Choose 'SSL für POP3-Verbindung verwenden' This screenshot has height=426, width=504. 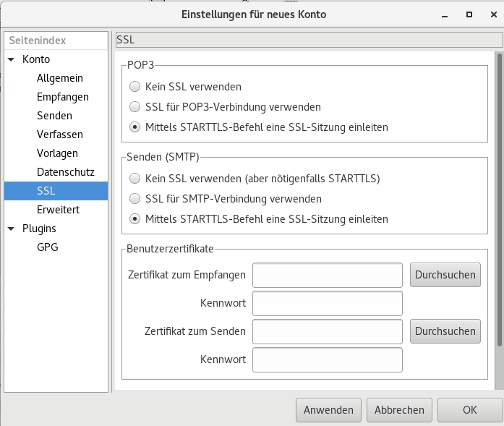pyautogui.click(x=134, y=107)
